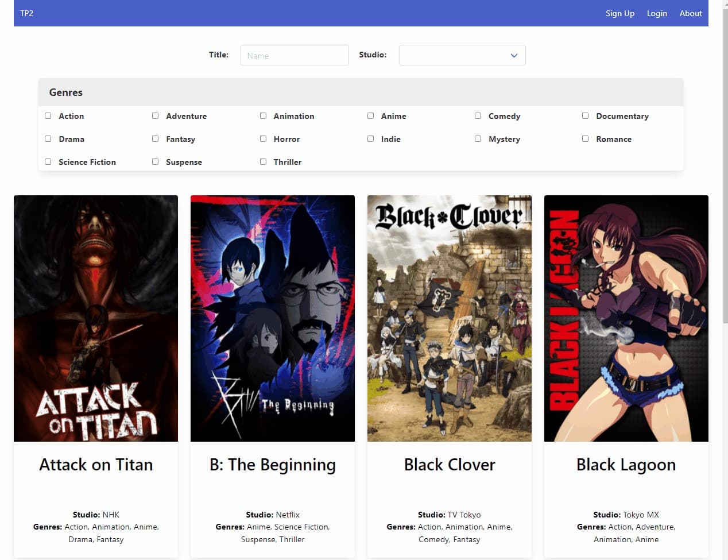The height and width of the screenshot is (560, 728).
Task: Click the Black Clover title text
Action: pyautogui.click(x=450, y=464)
